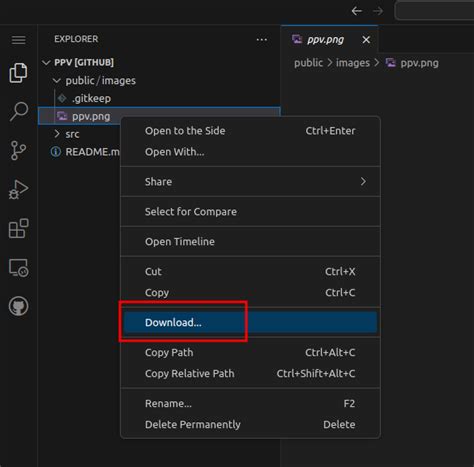Screen dimensions: 474x467
Task: Choose Open With... from context menu
Action: 250,152
